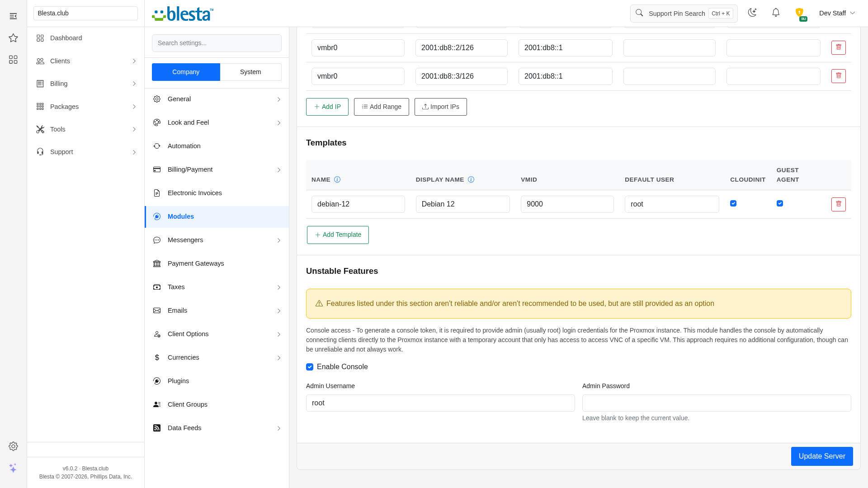868x488 pixels.
Task: Expand Emails settings
Action: click(x=217, y=310)
